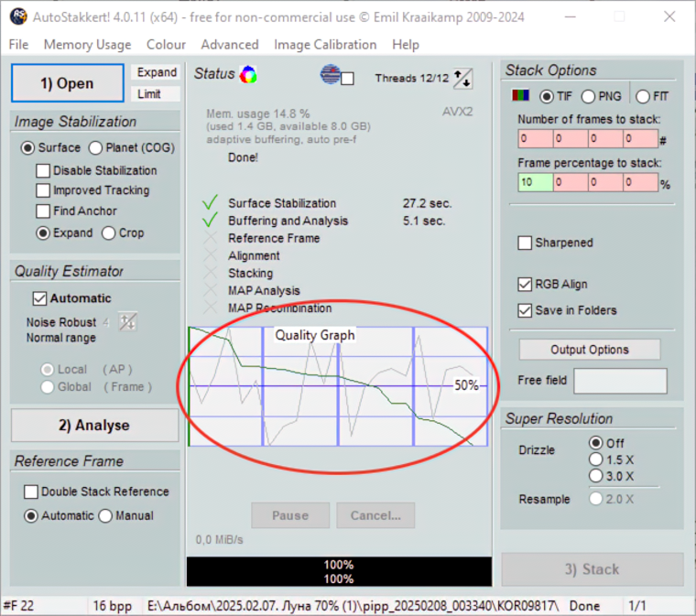The height and width of the screenshot is (616, 696).
Task: Click the green frame percentage field showing 10
Action: click(x=536, y=182)
